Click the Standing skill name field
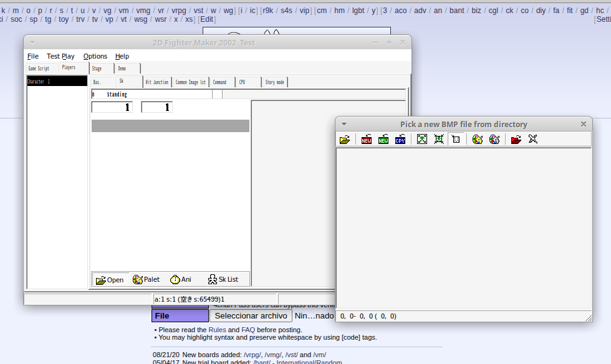 (152, 94)
